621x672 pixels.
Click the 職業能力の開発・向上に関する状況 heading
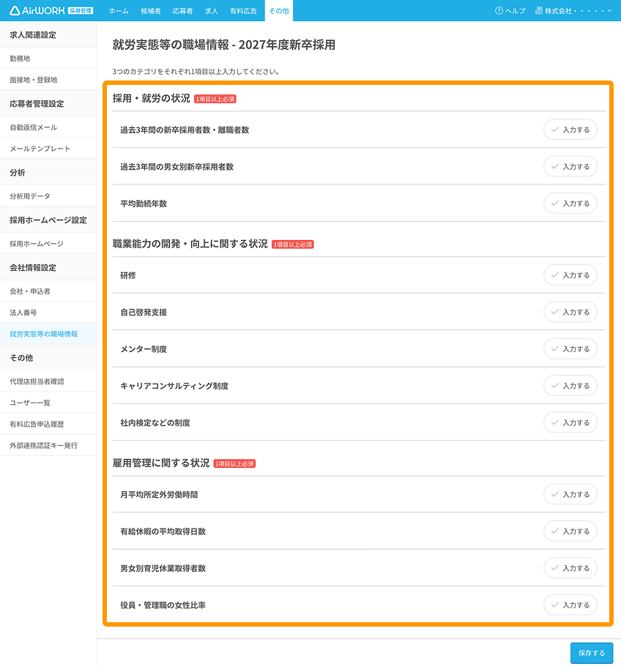[190, 244]
